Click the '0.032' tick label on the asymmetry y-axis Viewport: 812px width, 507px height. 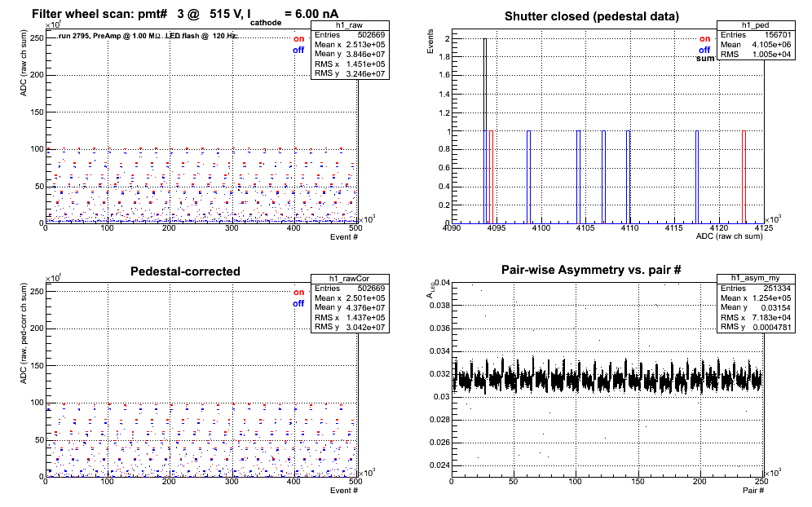coord(439,374)
